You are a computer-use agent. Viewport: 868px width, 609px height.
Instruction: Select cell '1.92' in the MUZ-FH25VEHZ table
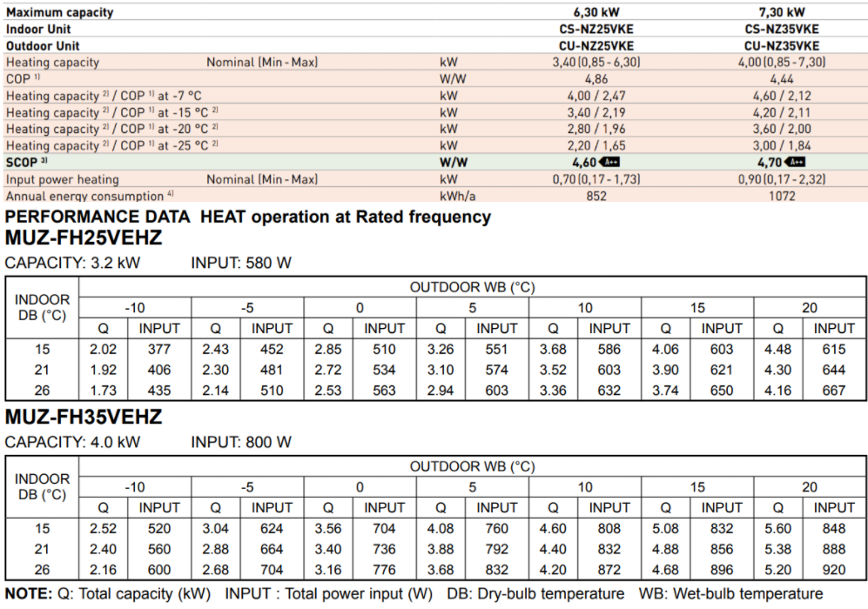click(103, 370)
